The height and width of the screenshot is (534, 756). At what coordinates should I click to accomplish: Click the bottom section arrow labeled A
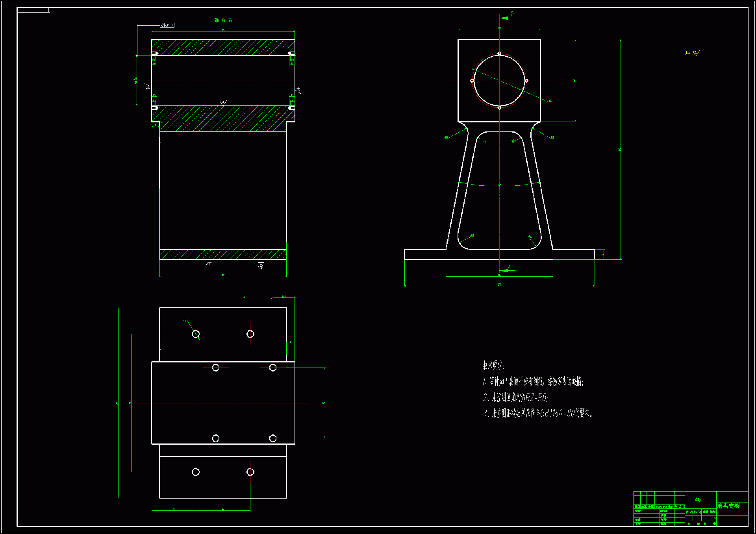pyautogui.click(x=504, y=270)
